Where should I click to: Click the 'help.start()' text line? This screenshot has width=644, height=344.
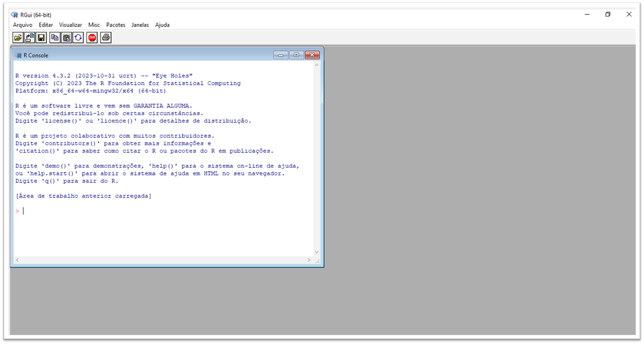tap(150, 173)
